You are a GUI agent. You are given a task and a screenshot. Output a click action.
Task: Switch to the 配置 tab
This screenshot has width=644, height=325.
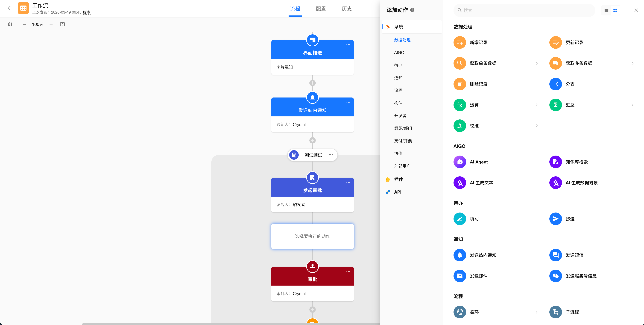point(321,9)
